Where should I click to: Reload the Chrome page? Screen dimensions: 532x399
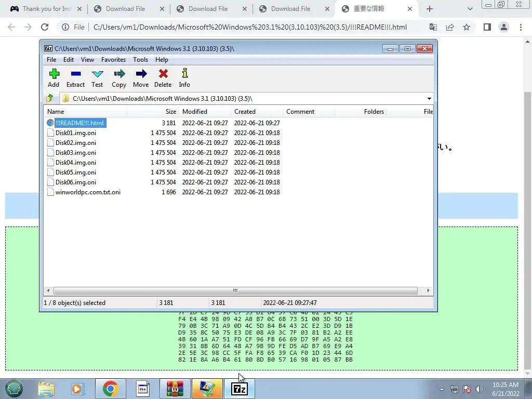coord(45,27)
